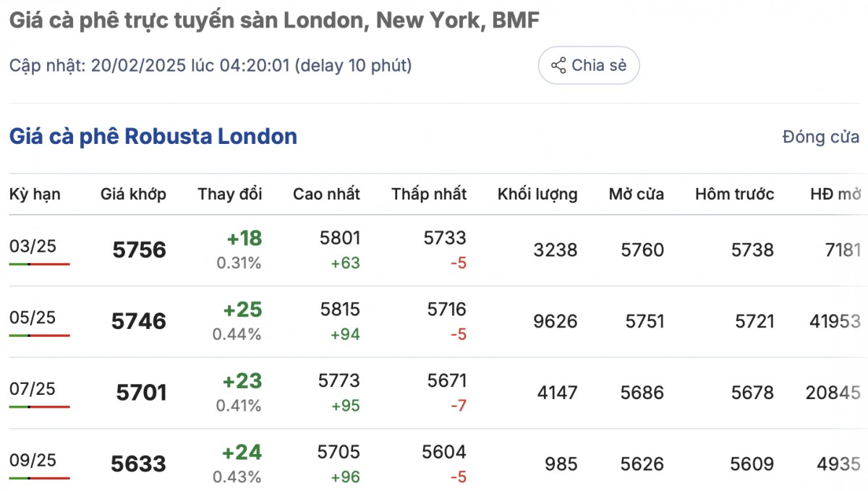Click the Hôm trước column header
This screenshot has width=868, height=491.
734,194
